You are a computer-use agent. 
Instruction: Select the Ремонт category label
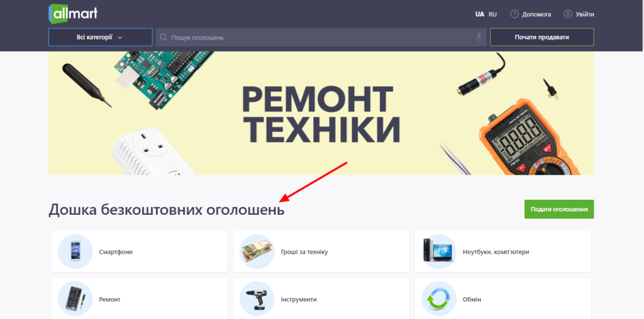pos(109,300)
